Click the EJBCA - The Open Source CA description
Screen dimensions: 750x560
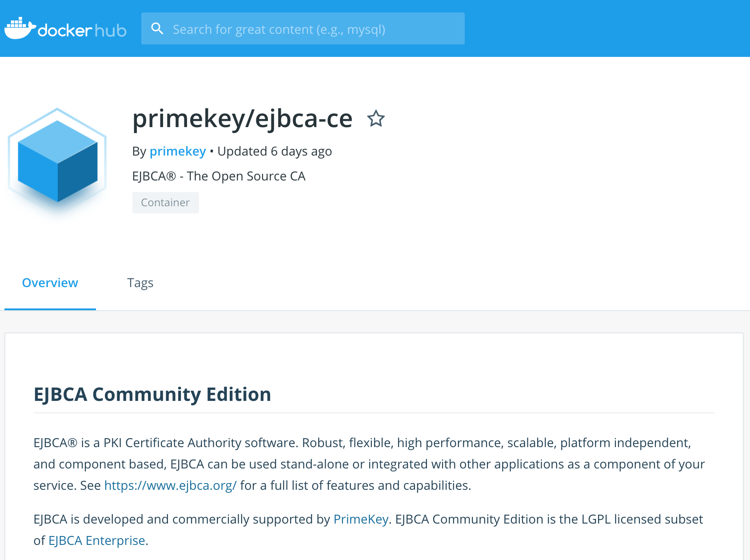[218, 176]
